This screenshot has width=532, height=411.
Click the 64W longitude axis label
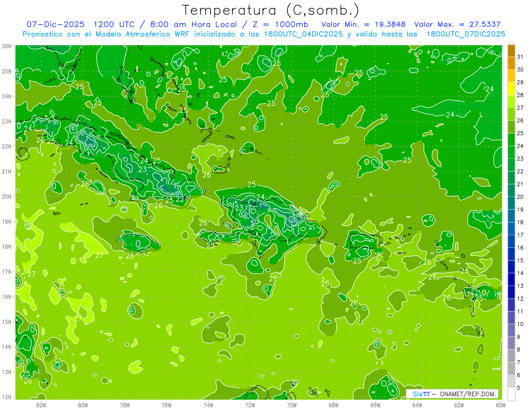click(x=417, y=405)
